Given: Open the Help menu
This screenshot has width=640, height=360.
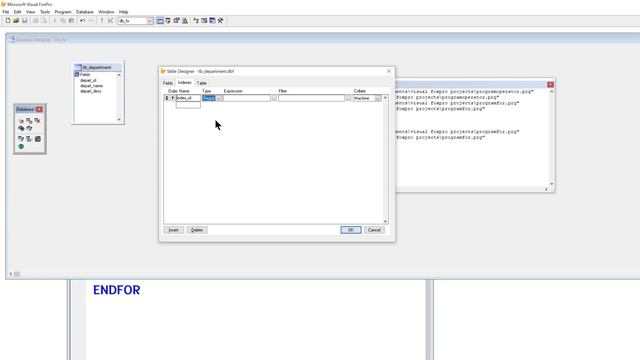Looking at the screenshot, I should (x=123, y=12).
